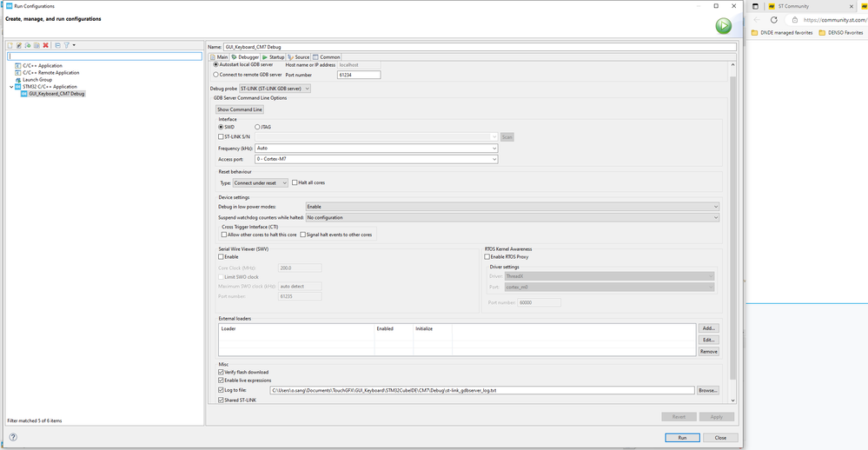Click the site lock icon in Edge

794,19
